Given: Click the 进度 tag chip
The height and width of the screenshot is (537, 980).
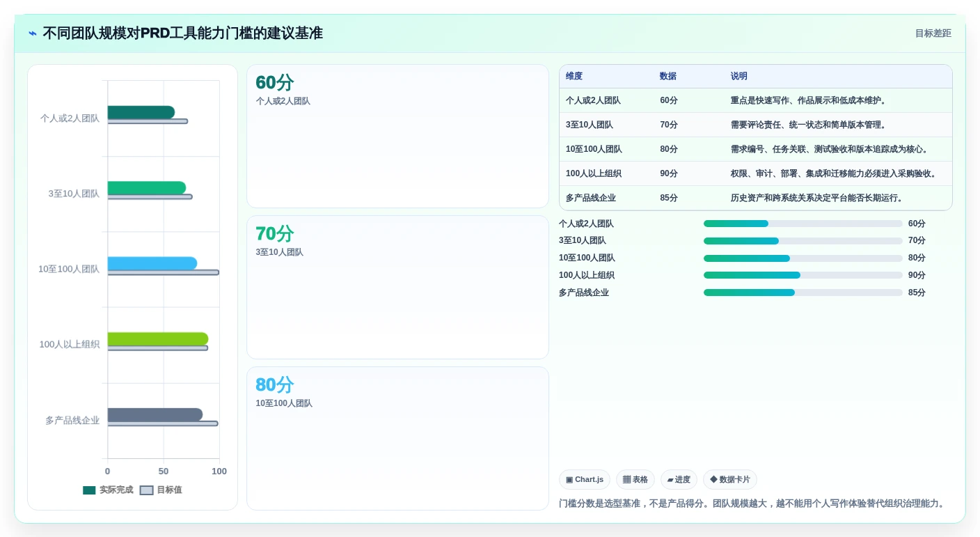Looking at the screenshot, I should pos(679,480).
